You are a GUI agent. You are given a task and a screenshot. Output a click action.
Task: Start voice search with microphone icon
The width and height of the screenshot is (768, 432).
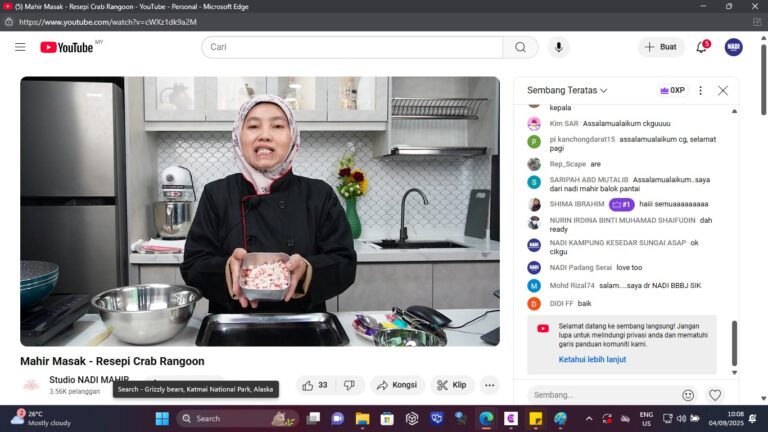coord(557,47)
